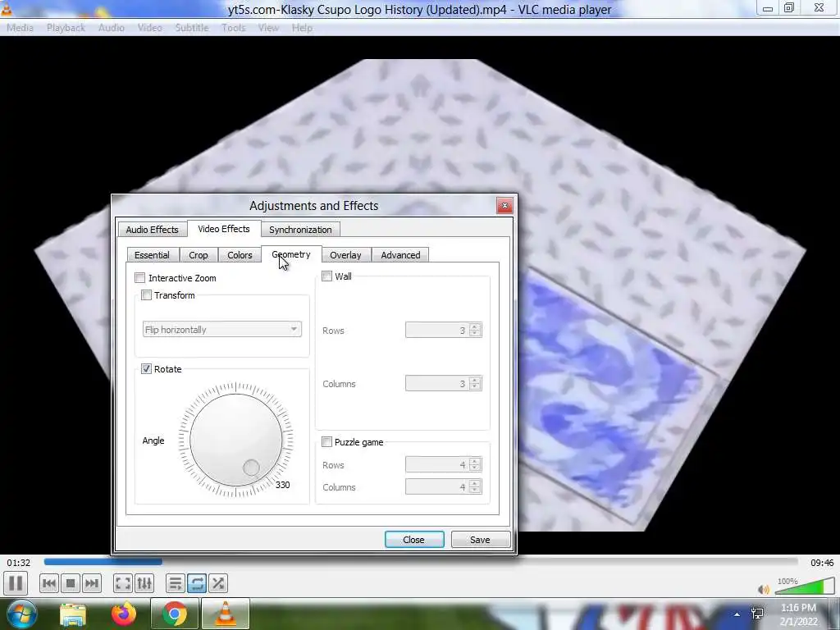This screenshot has height=630, width=840.
Task: Enable the Puzzle game checkbox
Action: click(x=326, y=442)
